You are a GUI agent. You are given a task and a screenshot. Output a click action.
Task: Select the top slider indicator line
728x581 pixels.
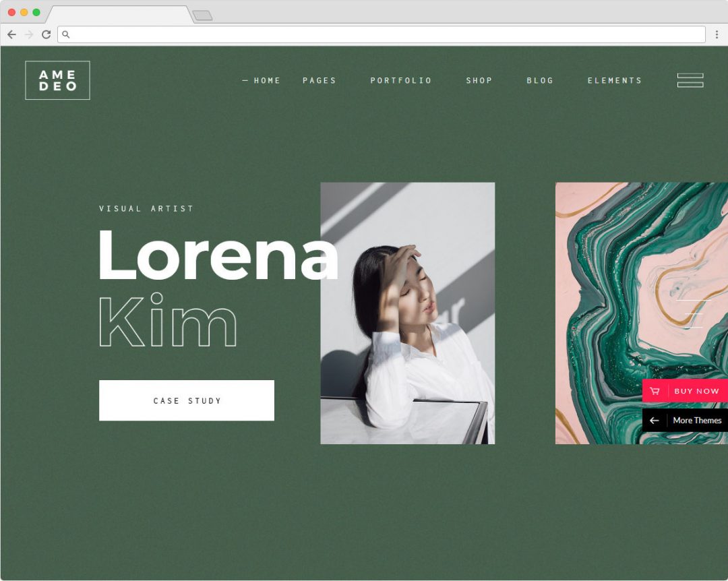[x=694, y=301]
